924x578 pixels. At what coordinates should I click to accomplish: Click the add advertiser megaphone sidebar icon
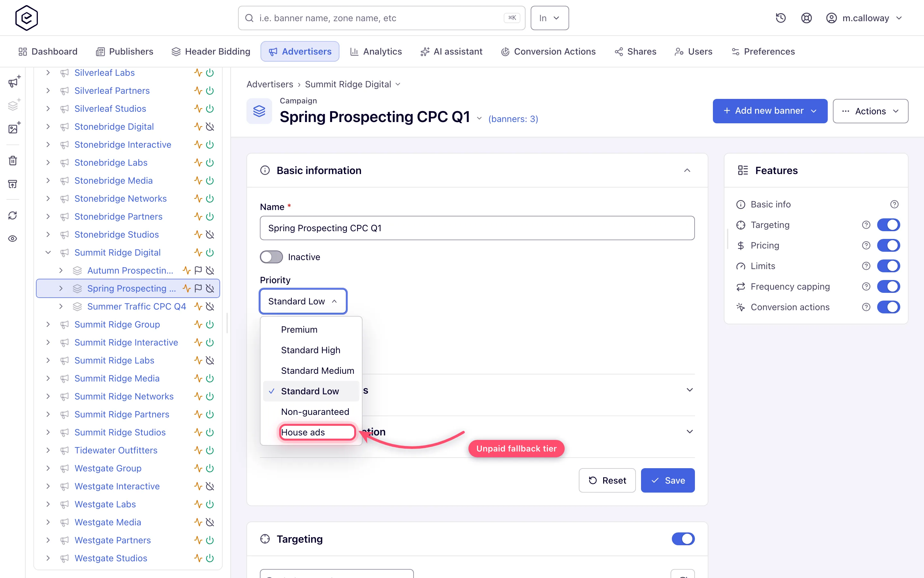[x=14, y=82]
